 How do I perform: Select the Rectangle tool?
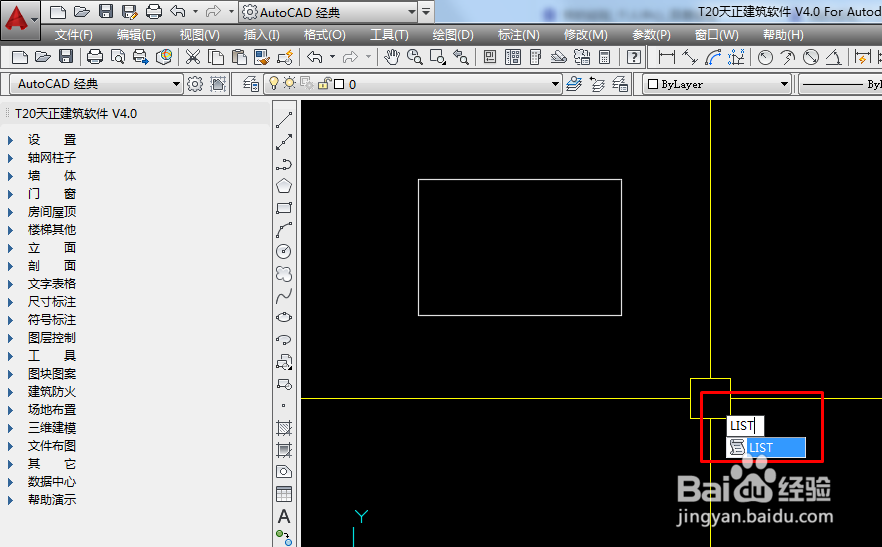(284, 208)
